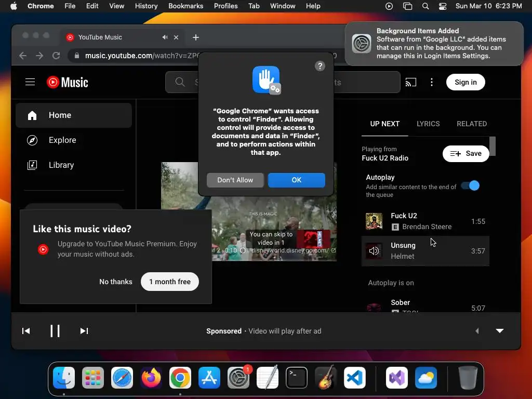Click the Unsung speaker thumbnail
This screenshot has height=399, width=532.
pos(374,251)
